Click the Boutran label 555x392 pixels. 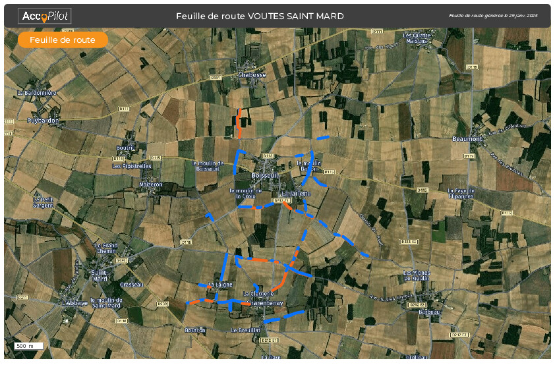click(195, 330)
